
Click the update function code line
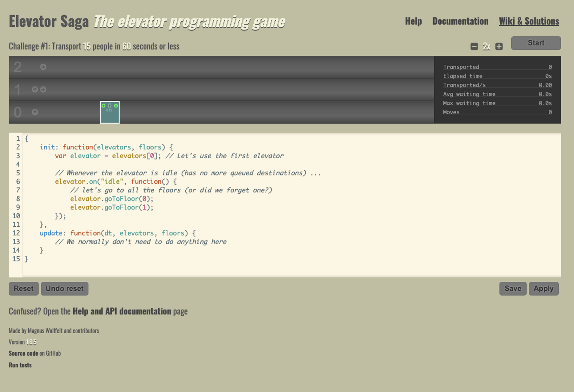[x=118, y=233]
